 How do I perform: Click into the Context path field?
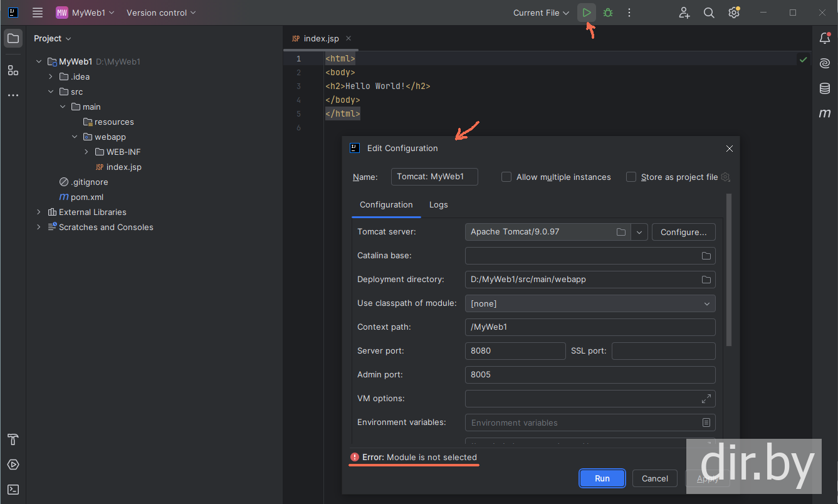tap(590, 327)
